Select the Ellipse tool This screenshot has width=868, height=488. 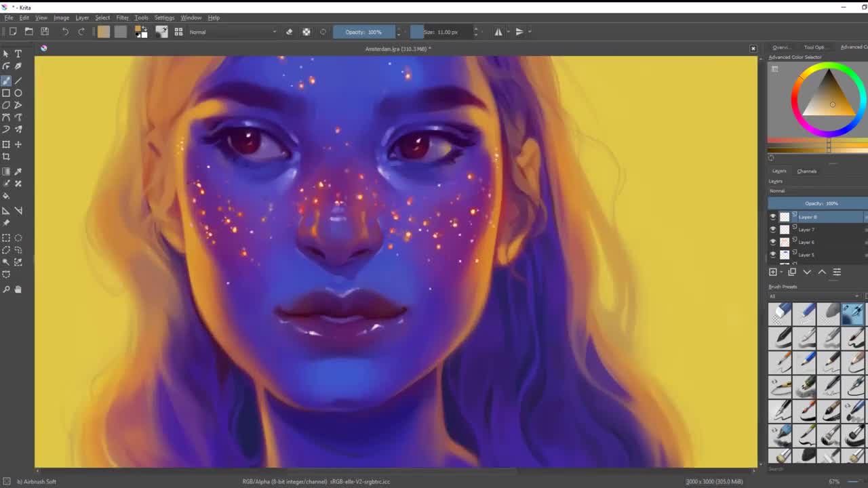18,93
